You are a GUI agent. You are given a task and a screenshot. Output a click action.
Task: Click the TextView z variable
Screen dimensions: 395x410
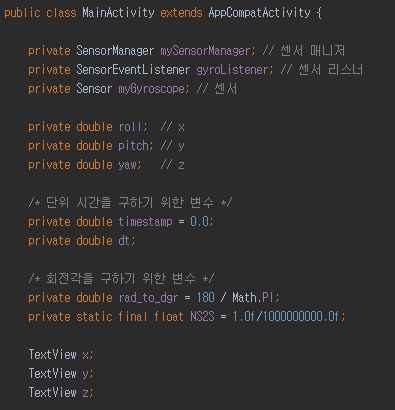[86, 393]
